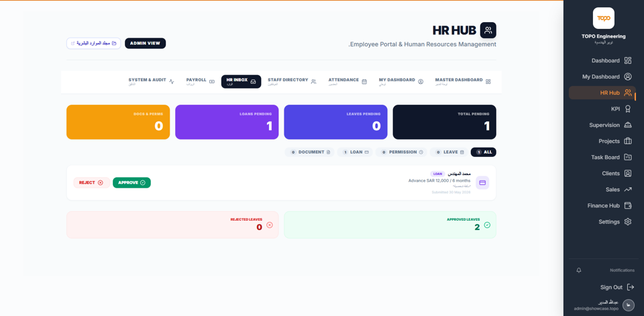
Task: Open Settings via gear icon
Action: (x=628, y=222)
